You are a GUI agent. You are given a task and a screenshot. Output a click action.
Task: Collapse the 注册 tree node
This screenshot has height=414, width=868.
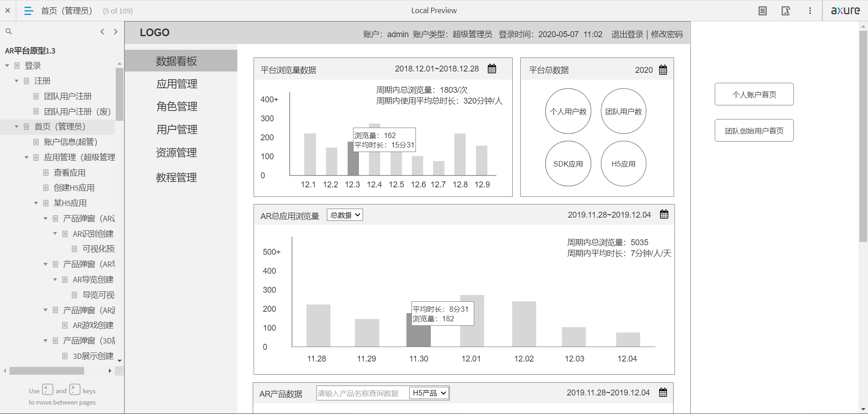tap(17, 81)
